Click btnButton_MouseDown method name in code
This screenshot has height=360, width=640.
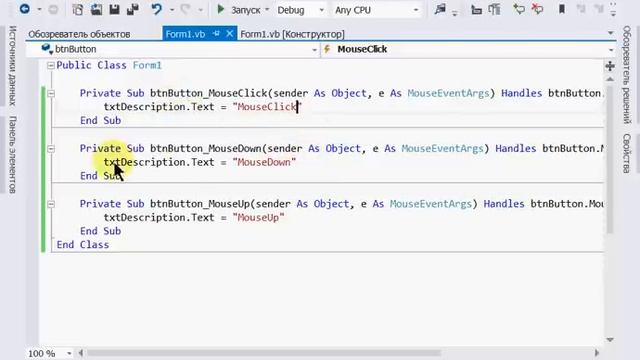(x=206, y=149)
